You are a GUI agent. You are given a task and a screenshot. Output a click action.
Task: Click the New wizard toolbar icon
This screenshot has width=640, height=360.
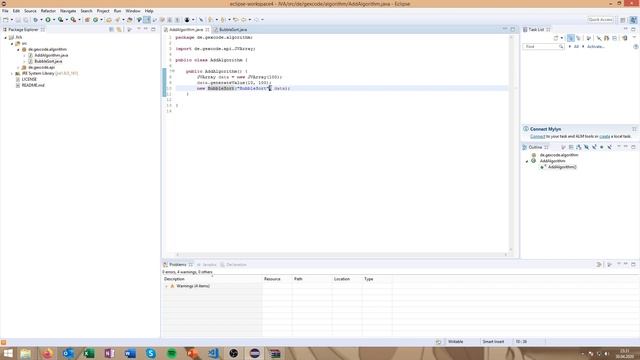point(6,20)
